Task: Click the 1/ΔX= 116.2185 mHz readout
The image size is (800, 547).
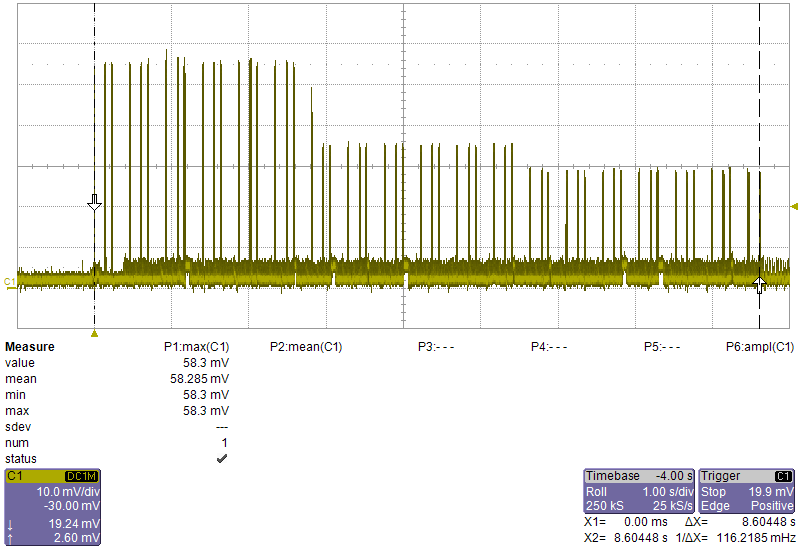Action: pyautogui.click(x=735, y=538)
